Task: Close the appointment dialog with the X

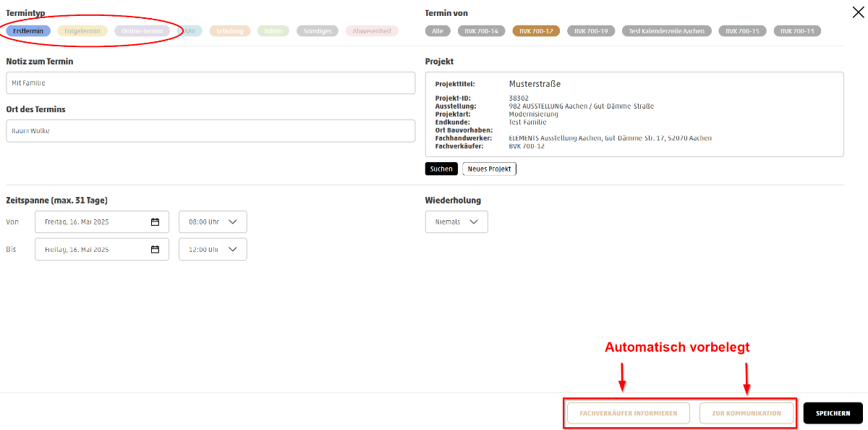Action: [858, 12]
